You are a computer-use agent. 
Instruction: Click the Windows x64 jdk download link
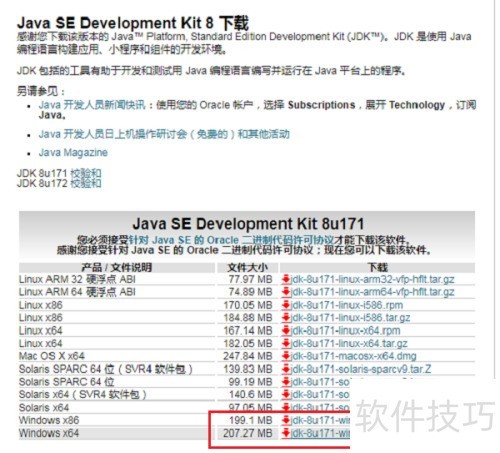[x=320, y=433]
